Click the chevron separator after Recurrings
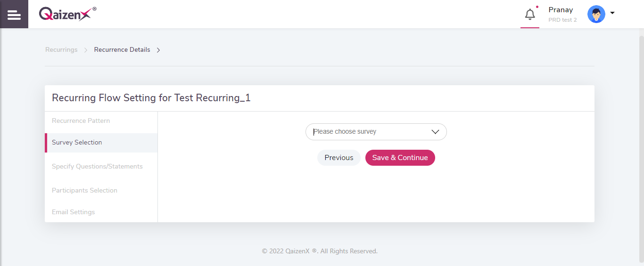 tap(86, 50)
